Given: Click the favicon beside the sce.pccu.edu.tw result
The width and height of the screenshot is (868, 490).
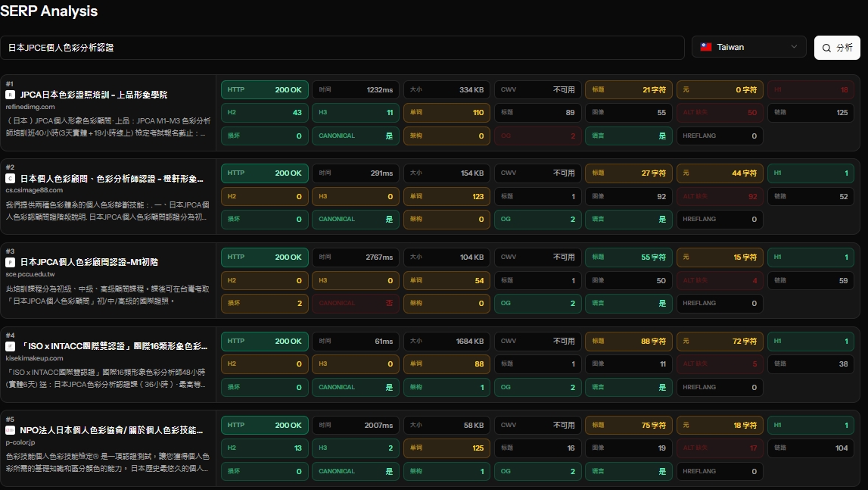Looking at the screenshot, I should pos(10,262).
